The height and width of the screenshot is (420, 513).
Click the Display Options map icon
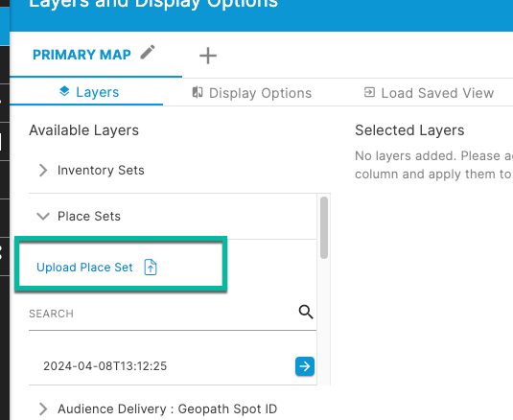tap(198, 93)
